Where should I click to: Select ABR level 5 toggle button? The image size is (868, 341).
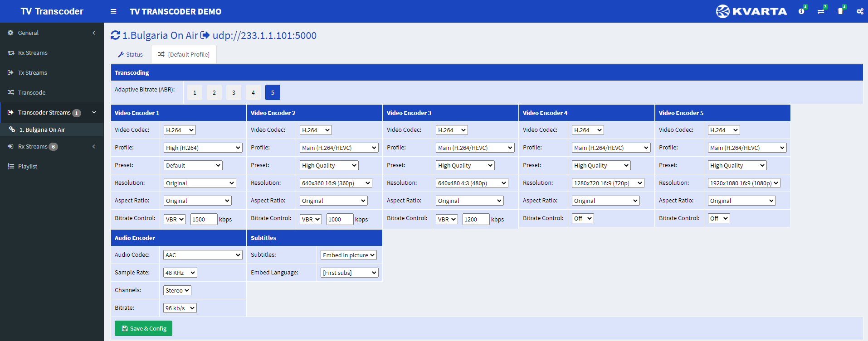[273, 92]
